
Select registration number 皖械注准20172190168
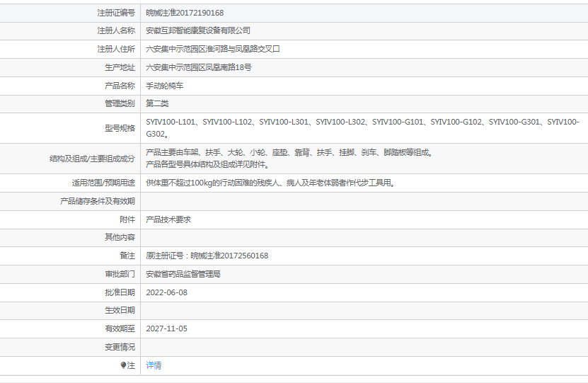(185, 13)
